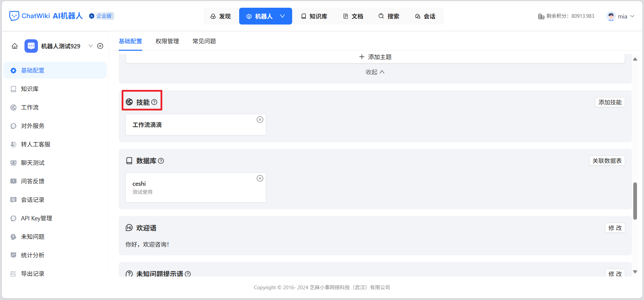Open 基础配置 in the sidebar
The height and width of the screenshot is (300, 644).
(55, 70)
